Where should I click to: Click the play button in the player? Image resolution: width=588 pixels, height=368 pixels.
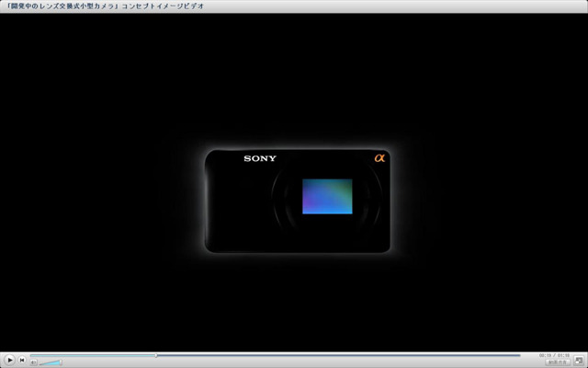tap(10, 360)
